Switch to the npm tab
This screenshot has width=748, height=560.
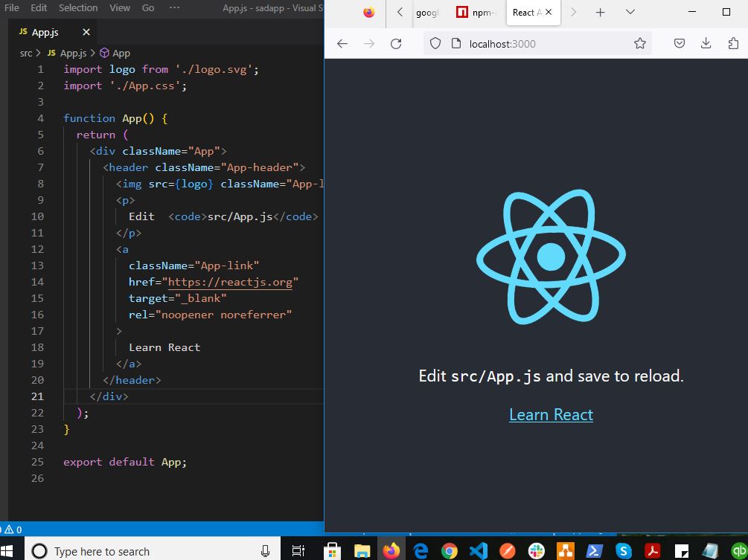click(478, 13)
